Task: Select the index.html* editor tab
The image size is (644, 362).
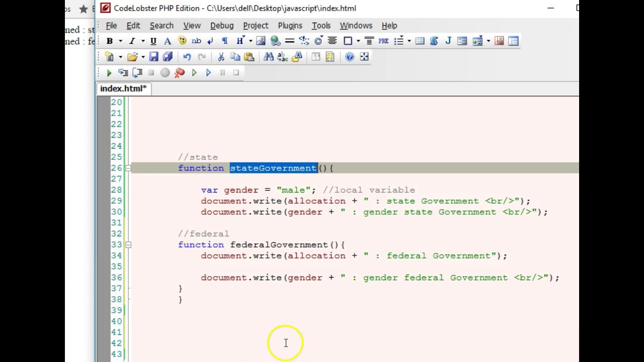Action: coord(123,88)
